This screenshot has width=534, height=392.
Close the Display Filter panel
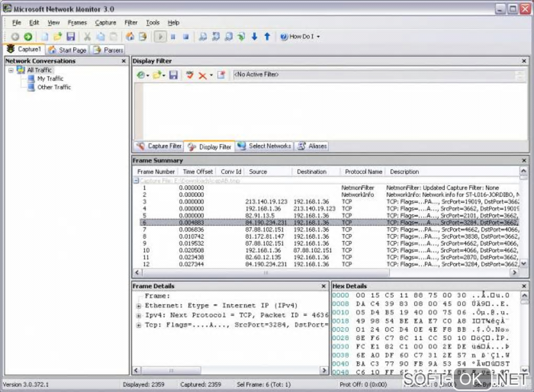click(x=524, y=61)
